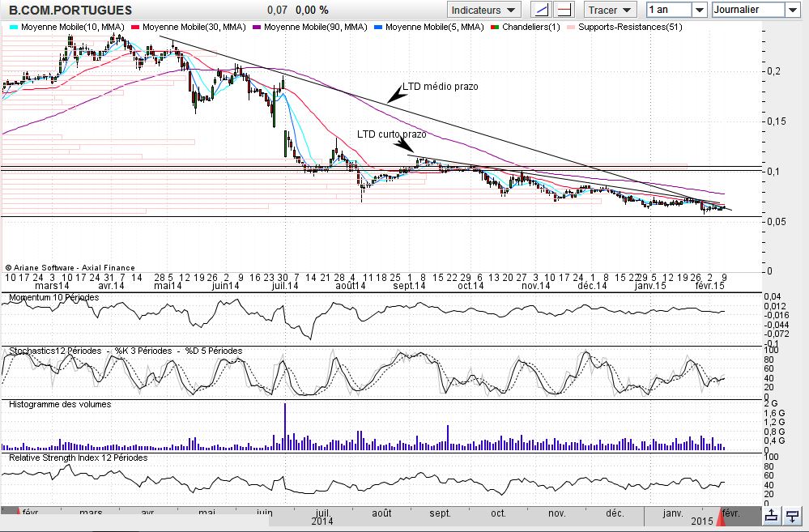Expand the '1 an' time period dropdown
The height and width of the screenshot is (532, 809).
pyautogui.click(x=700, y=10)
